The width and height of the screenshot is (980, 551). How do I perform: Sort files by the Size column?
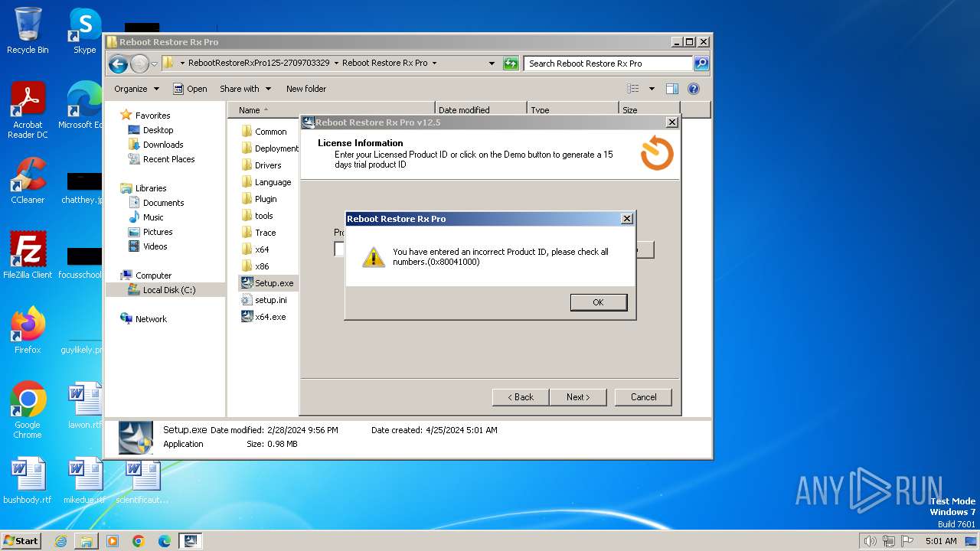pos(649,110)
